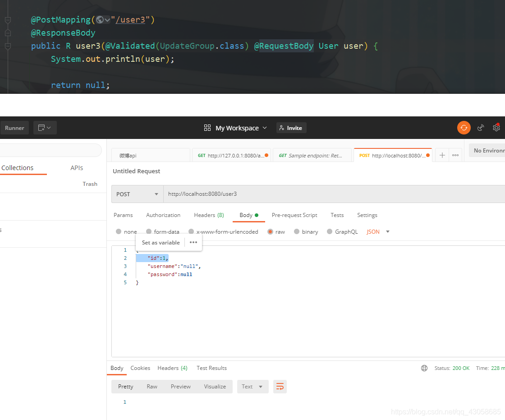Add a new request tab with plus
The height and width of the screenshot is (420, 505).
(442, 155)
